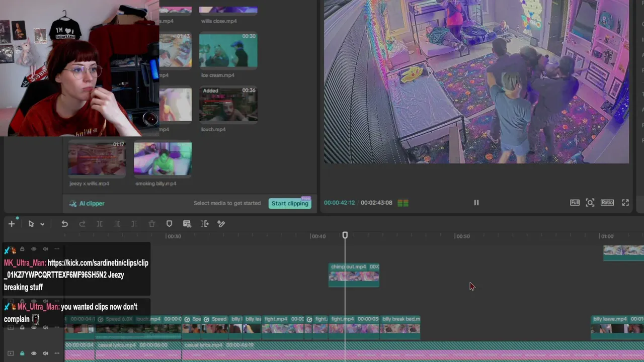Split the clip at the playhead
644x362 pixels.
pos(100,224)
